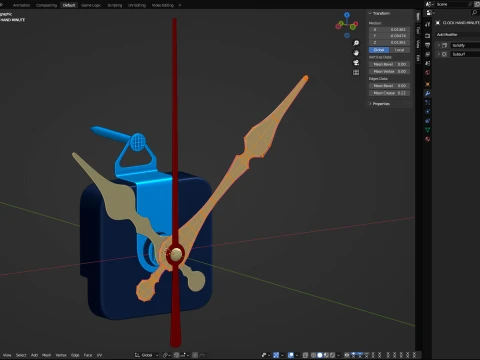Open the Mesh menu in header
Screen dimensions: 480x360
point(46,355)
